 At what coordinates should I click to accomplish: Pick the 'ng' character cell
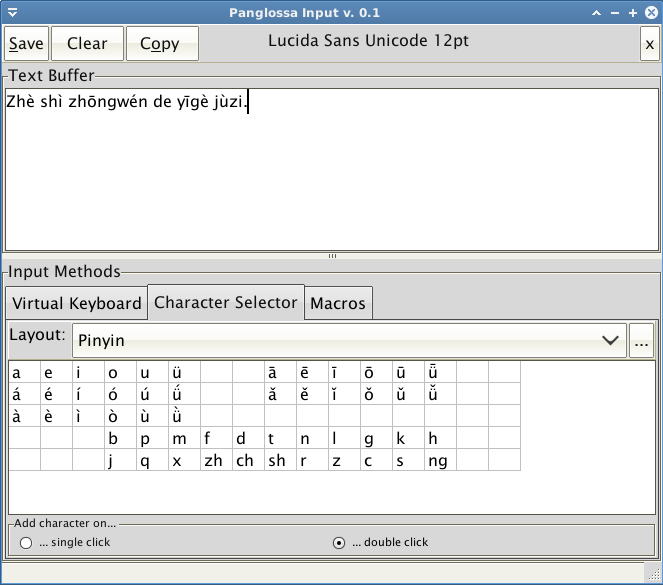440,460
